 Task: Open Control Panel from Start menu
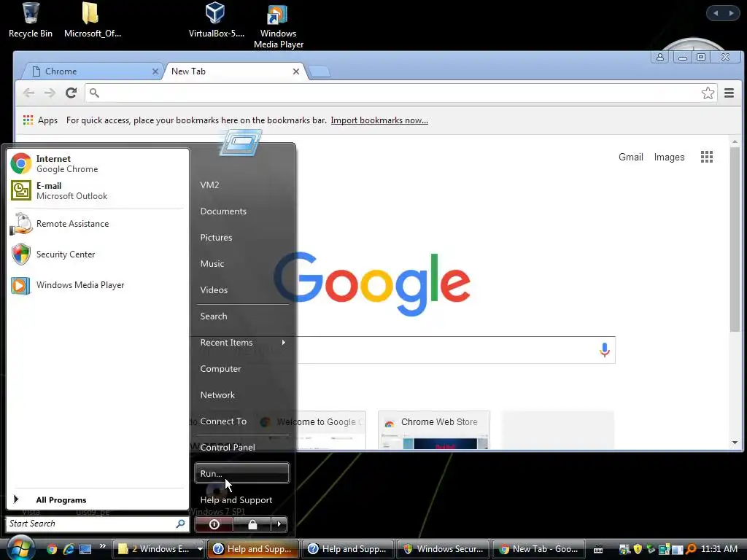click(x=242, y=447)
